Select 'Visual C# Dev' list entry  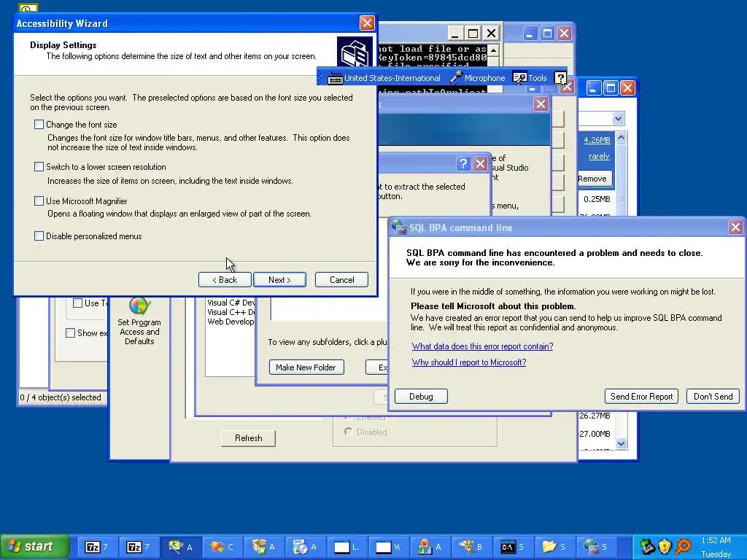231,303
